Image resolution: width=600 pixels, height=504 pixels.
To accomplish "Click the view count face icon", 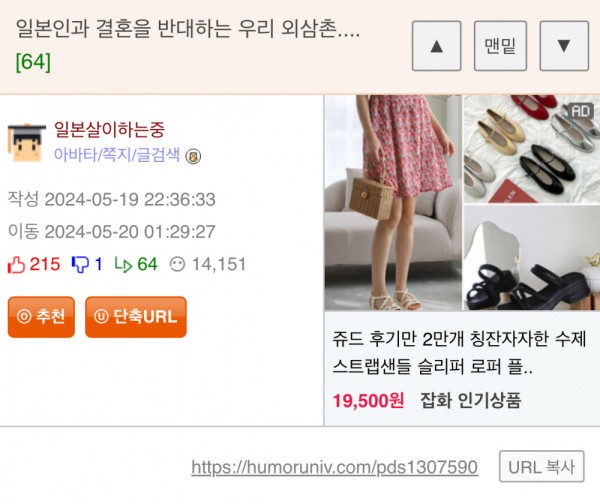I will [177, 264].
